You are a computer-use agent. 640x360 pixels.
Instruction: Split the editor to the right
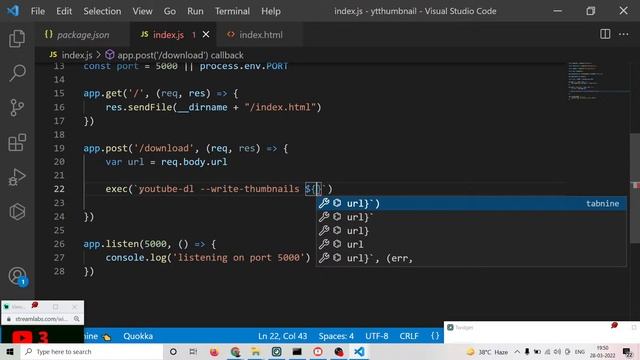[x=605, y=34]
